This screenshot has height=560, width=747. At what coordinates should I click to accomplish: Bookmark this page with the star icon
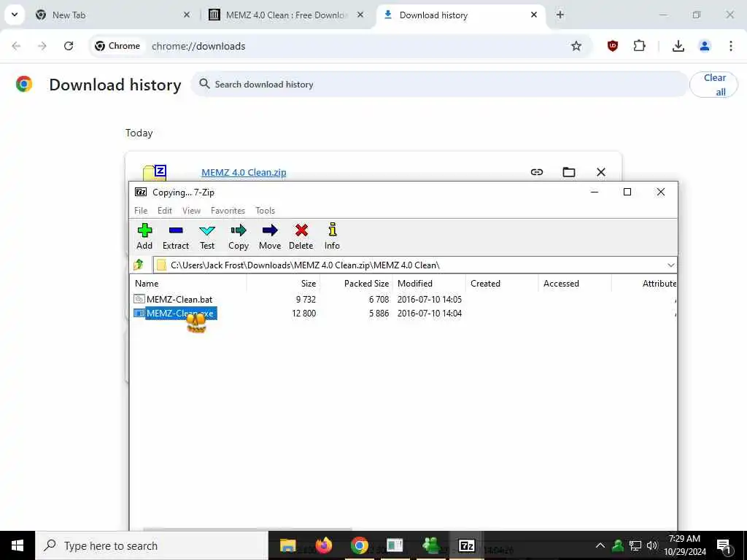(x=576, y=46)
